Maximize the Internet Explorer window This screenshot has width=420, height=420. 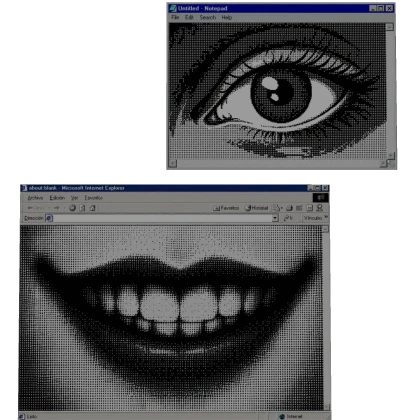[318, 188]
